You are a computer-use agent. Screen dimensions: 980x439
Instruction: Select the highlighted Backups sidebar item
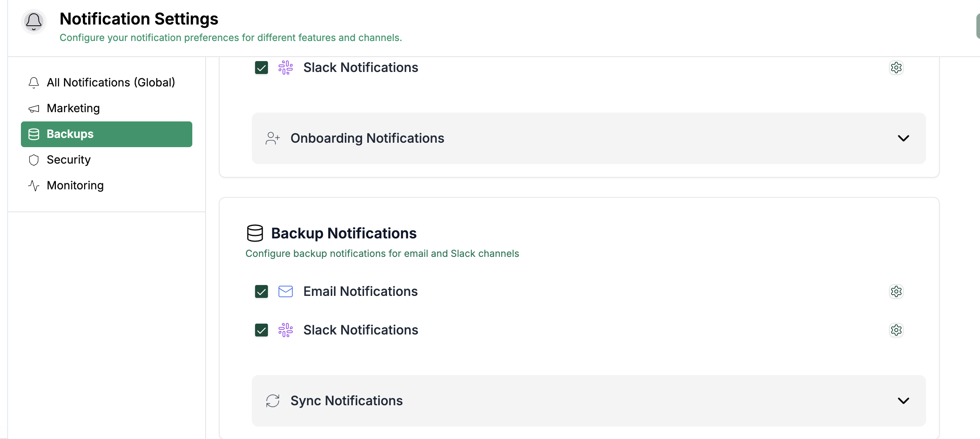click(x=106, y=134)
